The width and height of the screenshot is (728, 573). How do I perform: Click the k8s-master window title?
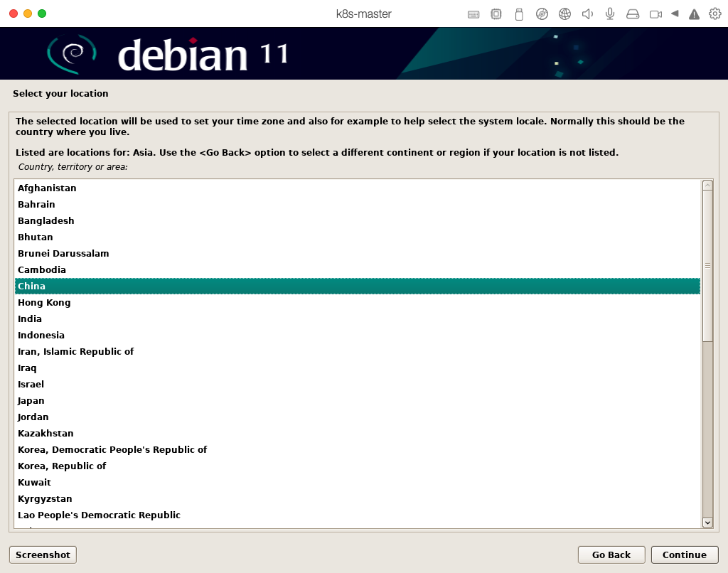click(363, 14)
